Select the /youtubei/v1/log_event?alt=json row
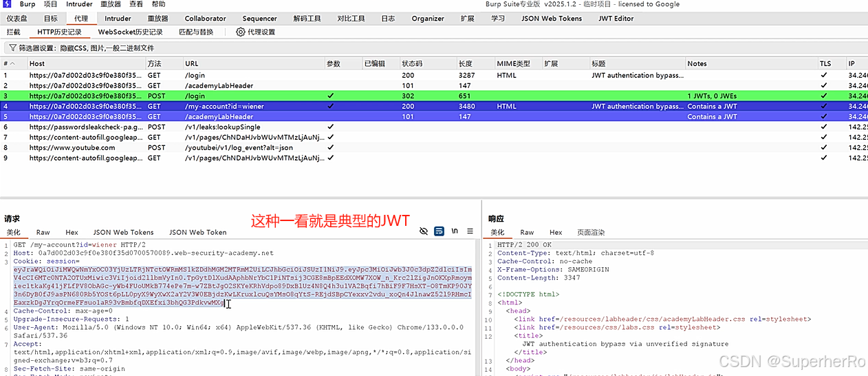The height and width of the screenshot is (376, 868). point(434,147)
